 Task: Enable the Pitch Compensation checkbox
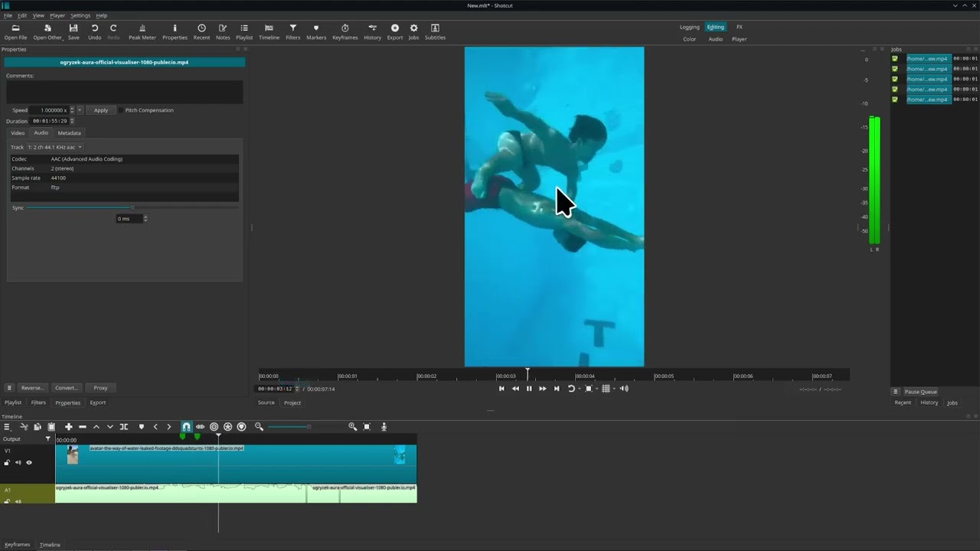click(x=120, y=110)
